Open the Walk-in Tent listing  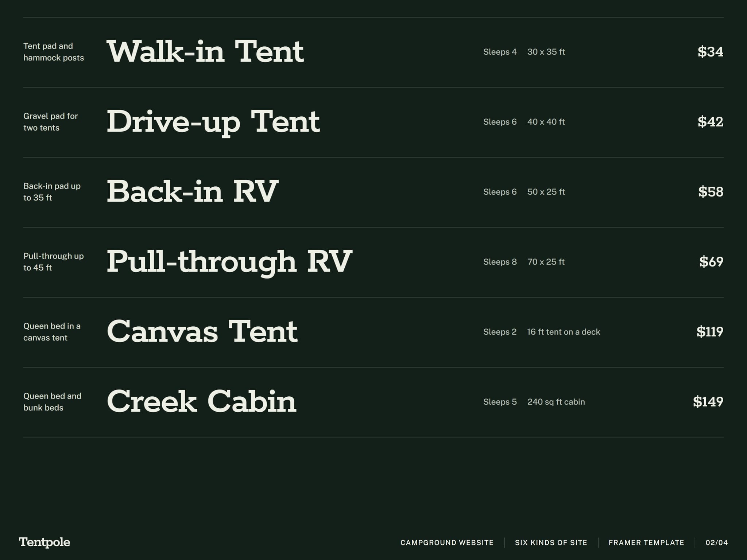click(x=205, y=51)
